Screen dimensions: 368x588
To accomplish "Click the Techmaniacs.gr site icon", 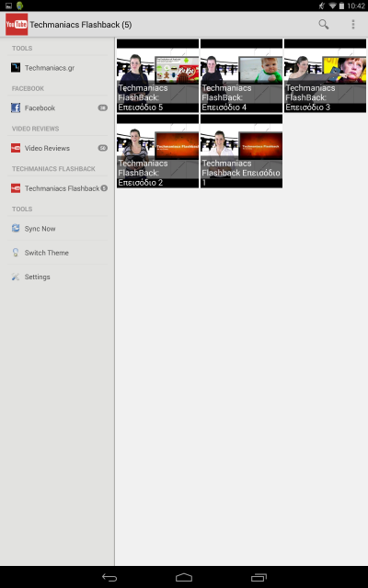I will [x=16, y=68].
